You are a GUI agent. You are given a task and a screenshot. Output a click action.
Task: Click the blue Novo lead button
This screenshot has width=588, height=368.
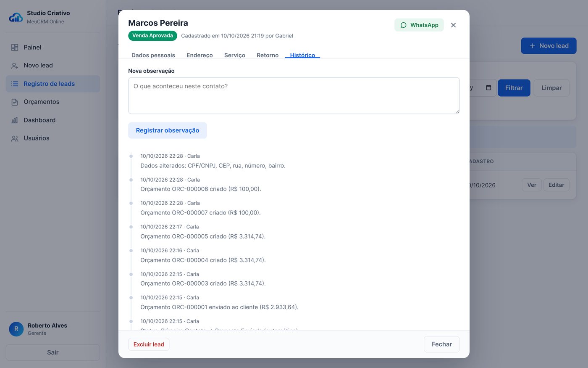[x=549, y=46]
